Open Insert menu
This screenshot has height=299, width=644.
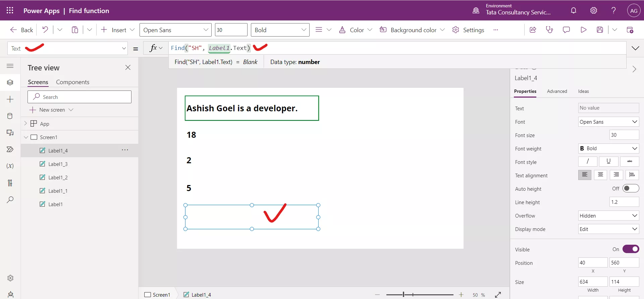coord(118,30)
